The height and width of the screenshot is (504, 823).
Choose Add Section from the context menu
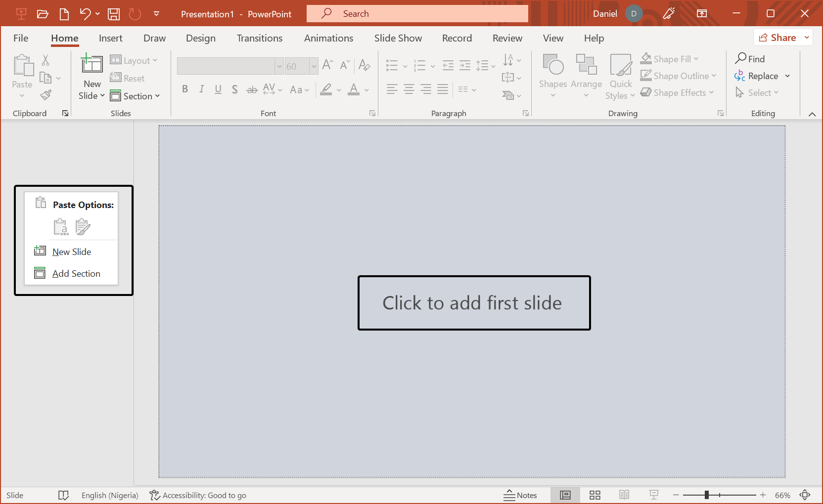coord(76,273)
